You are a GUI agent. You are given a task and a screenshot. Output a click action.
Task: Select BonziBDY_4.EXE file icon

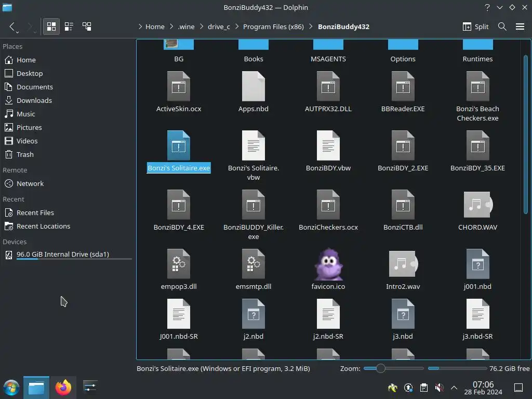(x=179, y=205)
